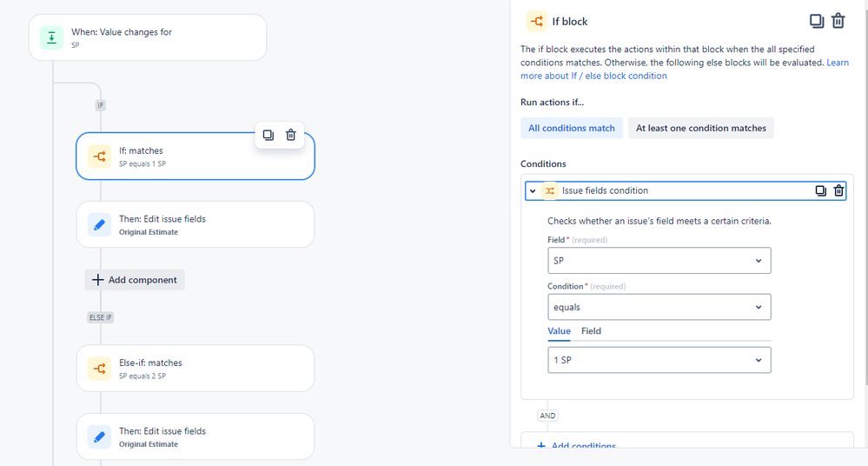
Task: Select the Else-if: matches SP equals 2 SP card
Action: [195, 369]
